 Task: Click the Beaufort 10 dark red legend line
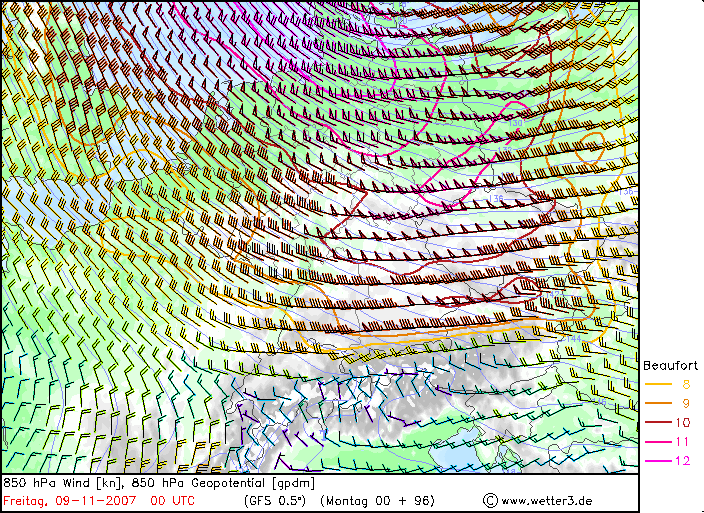coord(657,422)
